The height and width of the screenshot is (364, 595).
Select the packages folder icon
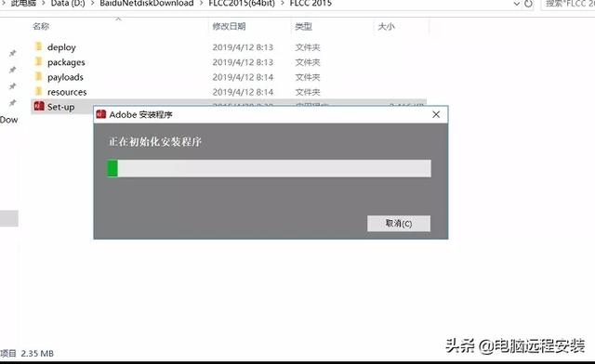point(38,61)
